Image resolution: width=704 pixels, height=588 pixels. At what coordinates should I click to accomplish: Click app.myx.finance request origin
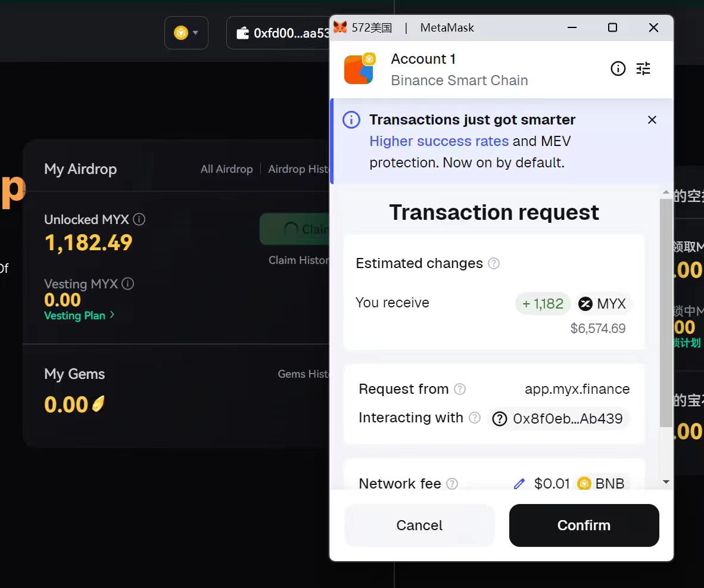(577, 389)
